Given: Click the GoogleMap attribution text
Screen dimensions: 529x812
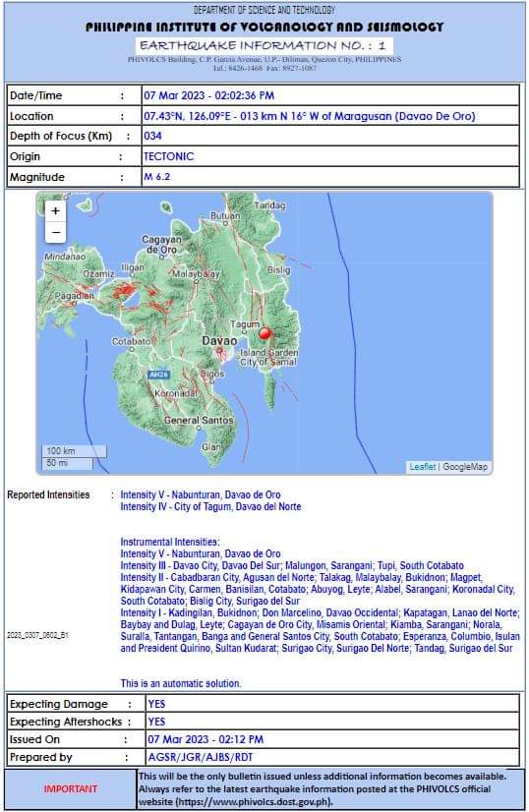Looking at the screenshot, I should [465, 467].
